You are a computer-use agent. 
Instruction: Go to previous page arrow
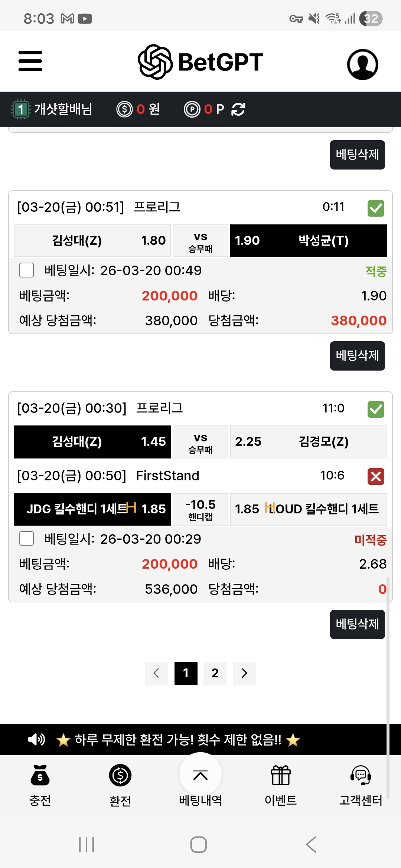156,673
